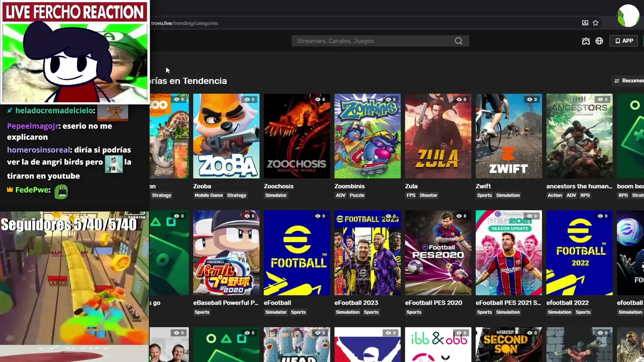Open the language globe icon
The image size is (644, 362).
(x=599, y=41)
